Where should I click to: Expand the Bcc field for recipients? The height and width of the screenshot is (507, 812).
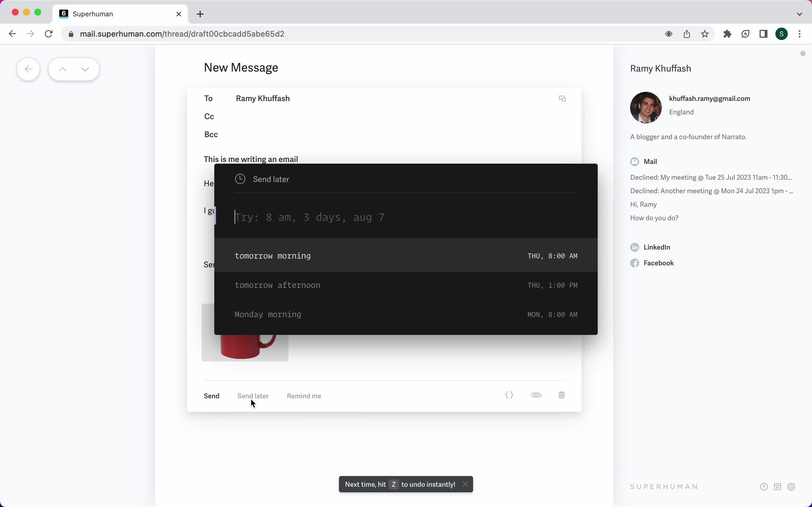(x=210, y=134)
